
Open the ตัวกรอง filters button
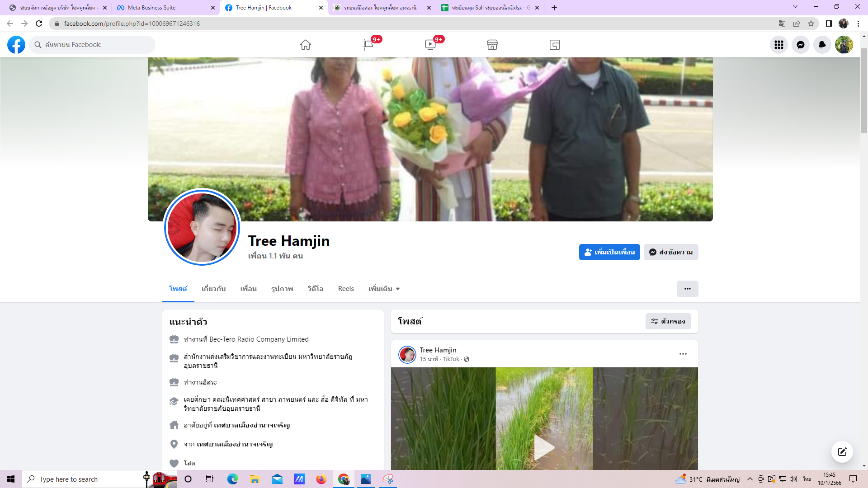click(x=668, y=321)
